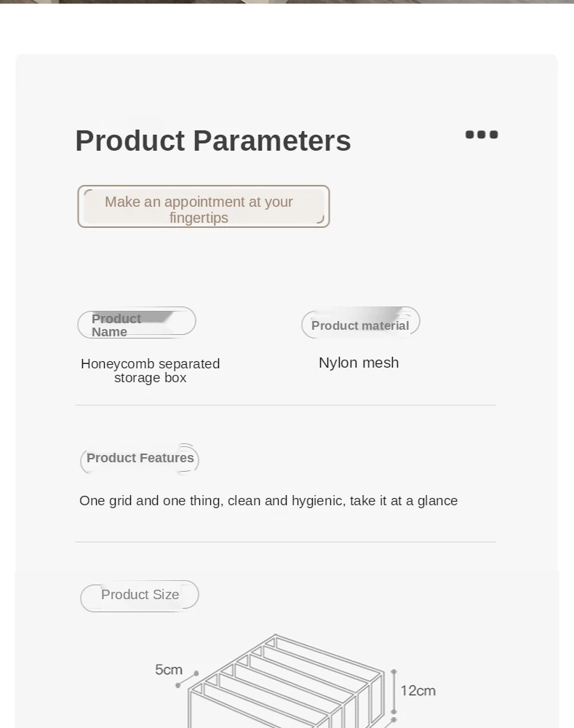Select the 'Product material' label pill
The image size is (574, 728).
360,323
